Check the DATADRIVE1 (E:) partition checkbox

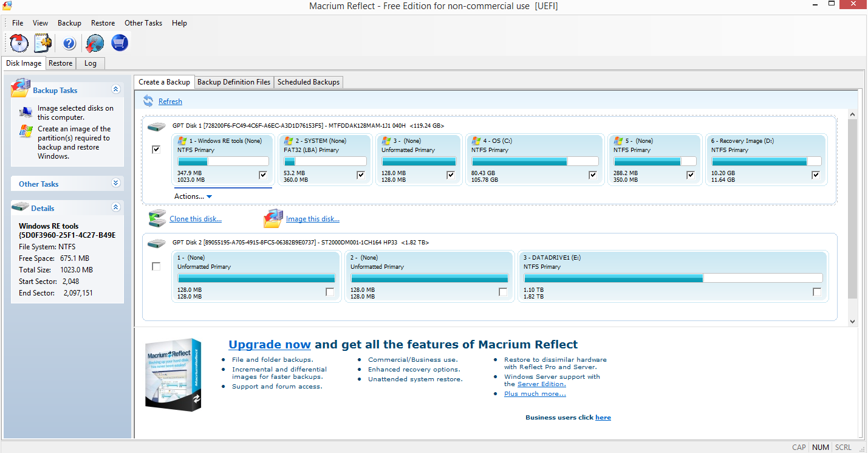pos(817,292)
